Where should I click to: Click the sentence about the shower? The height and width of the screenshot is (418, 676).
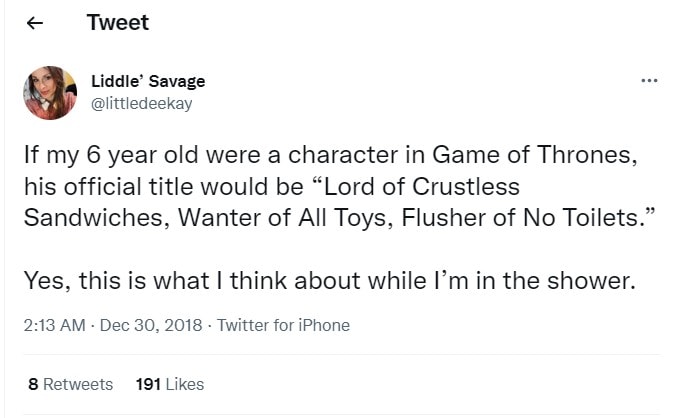pos(330,281)
